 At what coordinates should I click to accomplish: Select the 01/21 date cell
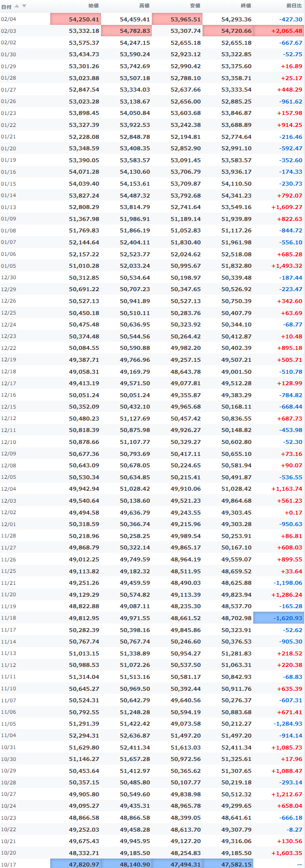click(8, 137)
